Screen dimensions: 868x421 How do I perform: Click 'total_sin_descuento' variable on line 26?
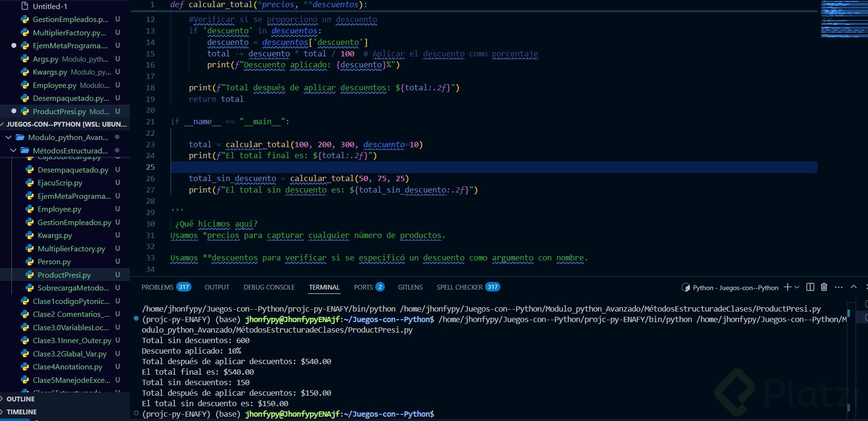coord(233,179)
